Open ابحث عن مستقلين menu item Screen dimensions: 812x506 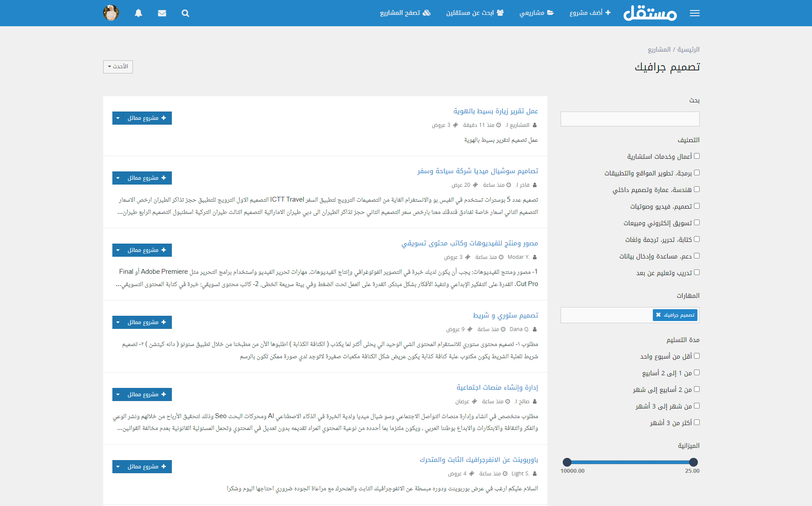(x=475, y=13)
